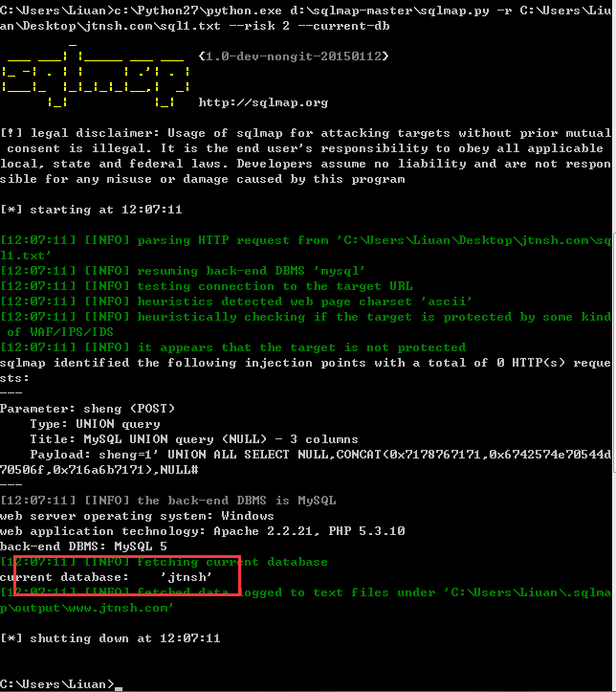Click the 'fetching current database' log line
This screenshot has width=616, height=692.
tap(164, 562)
